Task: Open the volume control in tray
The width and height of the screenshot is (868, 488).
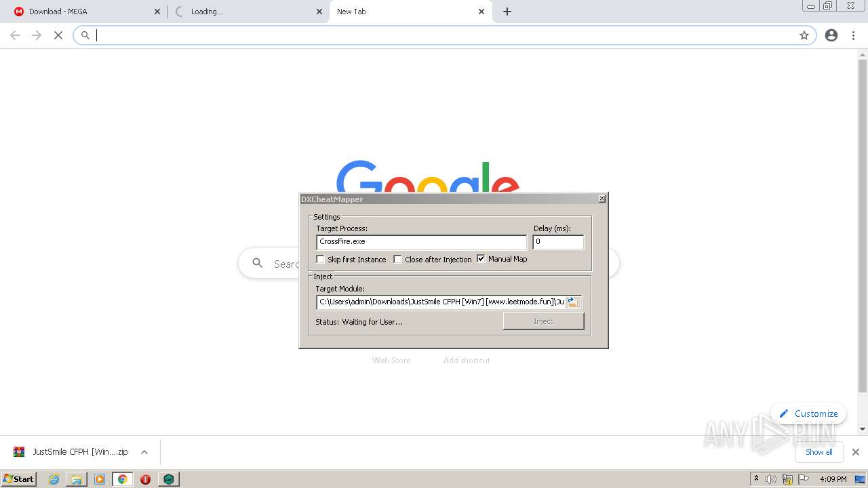Action: click(771, 479)
